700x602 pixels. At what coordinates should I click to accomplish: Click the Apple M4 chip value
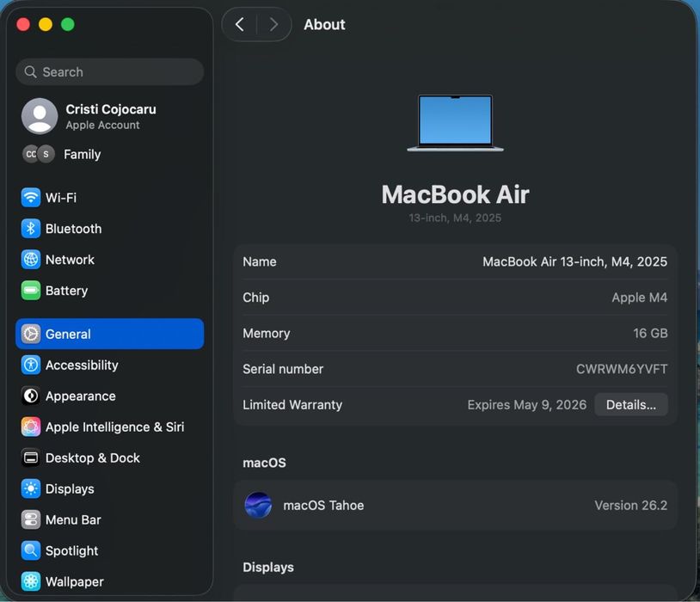coord(639,298)
